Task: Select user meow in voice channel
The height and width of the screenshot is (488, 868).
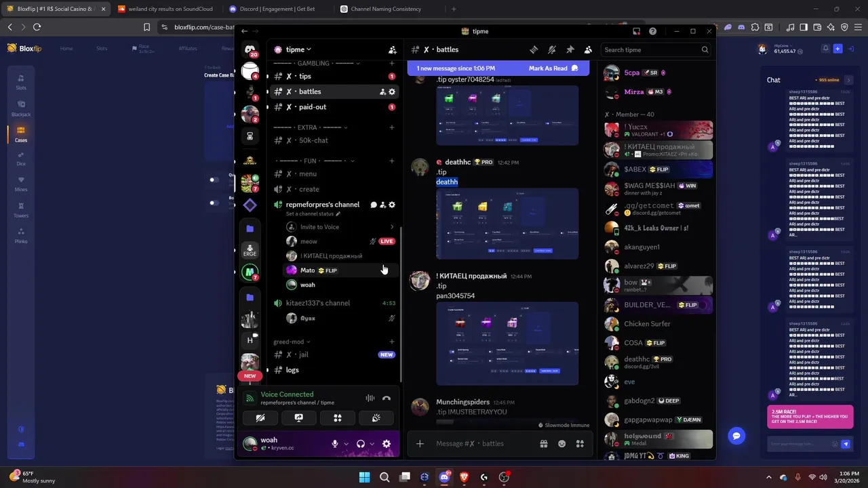Action: coord(339,241)
